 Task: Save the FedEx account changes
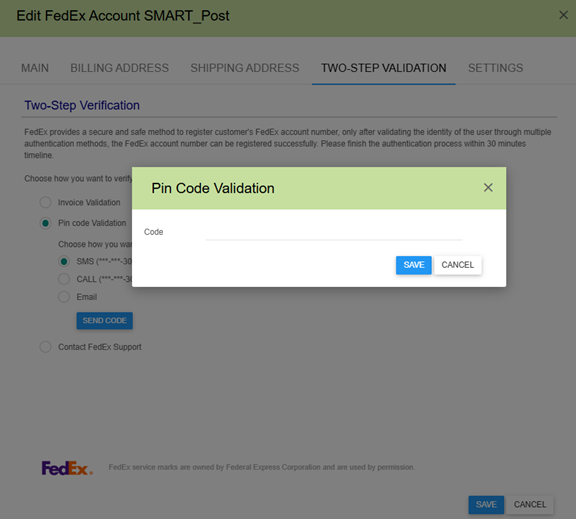coord(486,505)
